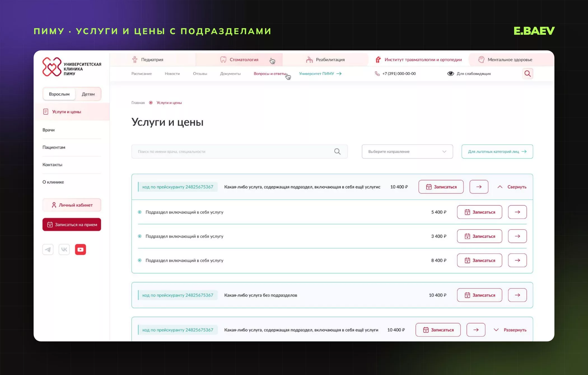This screenshot has height=375, width=588.
Task: Click the mental health head icon
Action: tap(481, 59)
